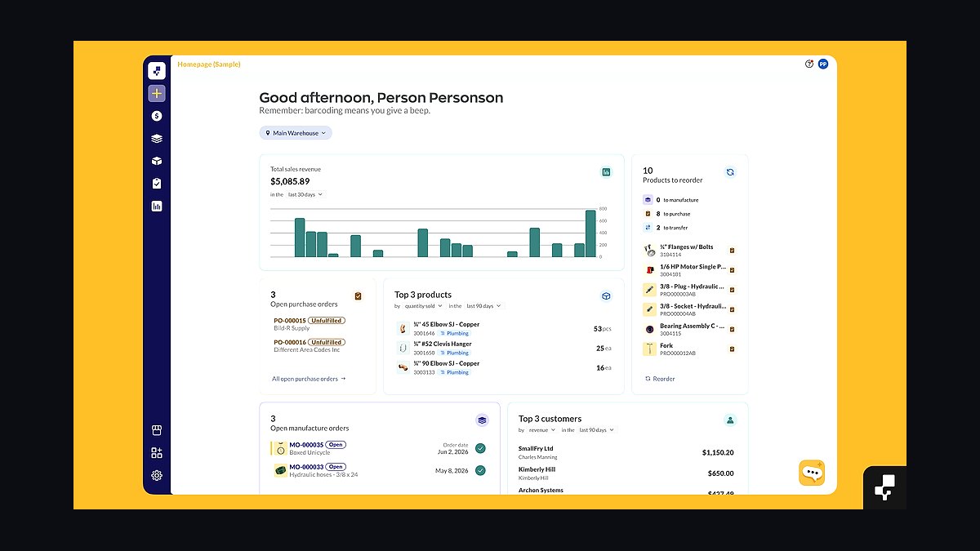The image size is (980, 551).
Task: Click the 'Unfulfilled' badge on PO-000015
Action: pyautogui.click(x=327, y=321)
